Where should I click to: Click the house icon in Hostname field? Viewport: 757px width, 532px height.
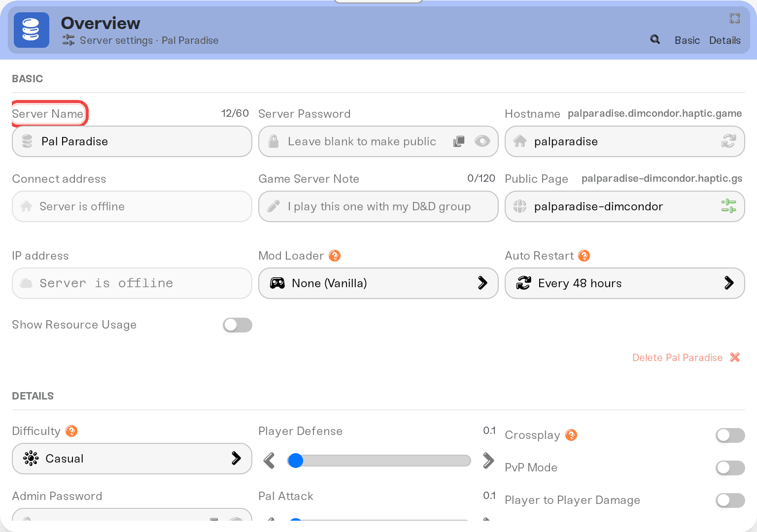pyautogui.click(x=520, y=141)
